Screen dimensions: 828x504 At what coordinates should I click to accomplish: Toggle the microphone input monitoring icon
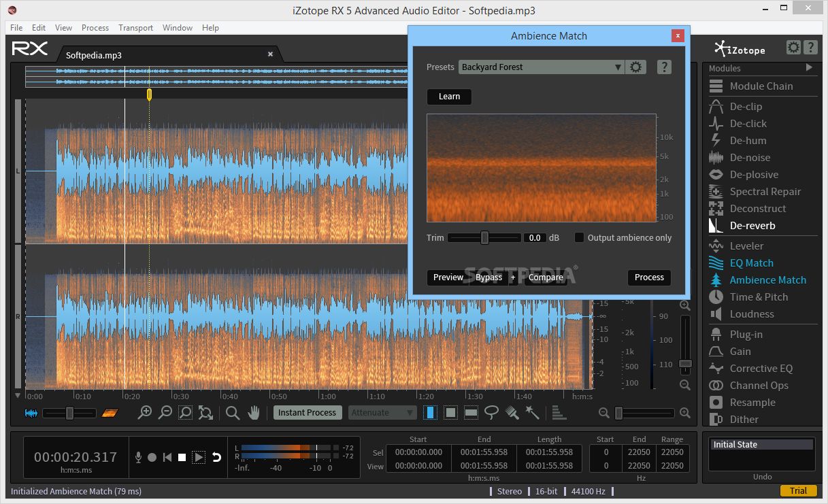(x=138, y=457)
